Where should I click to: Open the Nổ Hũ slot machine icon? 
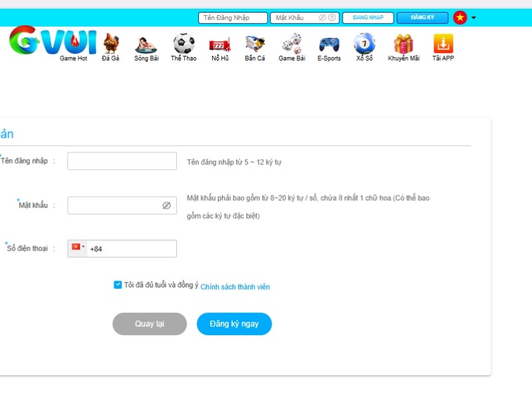220,45
